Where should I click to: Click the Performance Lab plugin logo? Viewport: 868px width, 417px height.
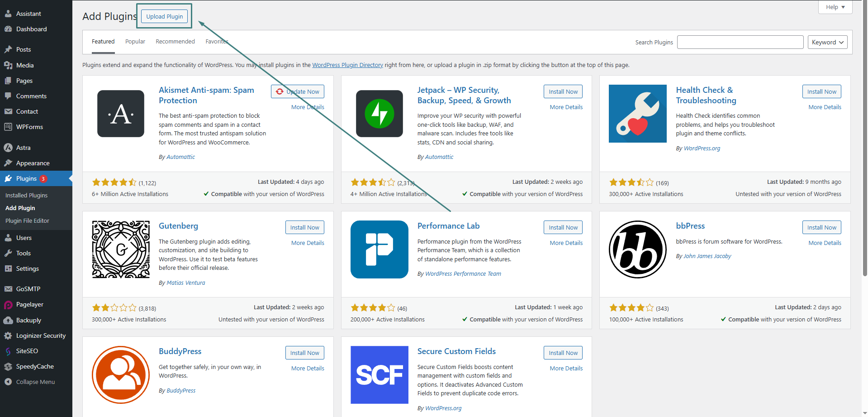(x=379, y=249)
